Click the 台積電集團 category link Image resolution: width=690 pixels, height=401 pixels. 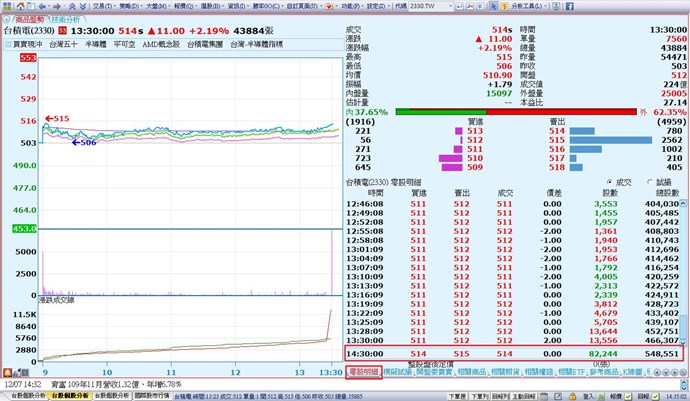tap(205, 44)
